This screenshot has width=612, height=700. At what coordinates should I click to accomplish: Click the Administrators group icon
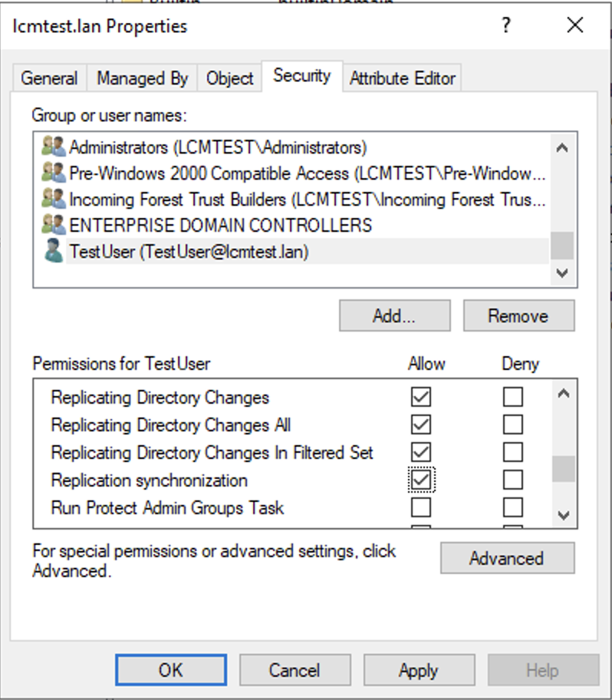click(54, 147)
